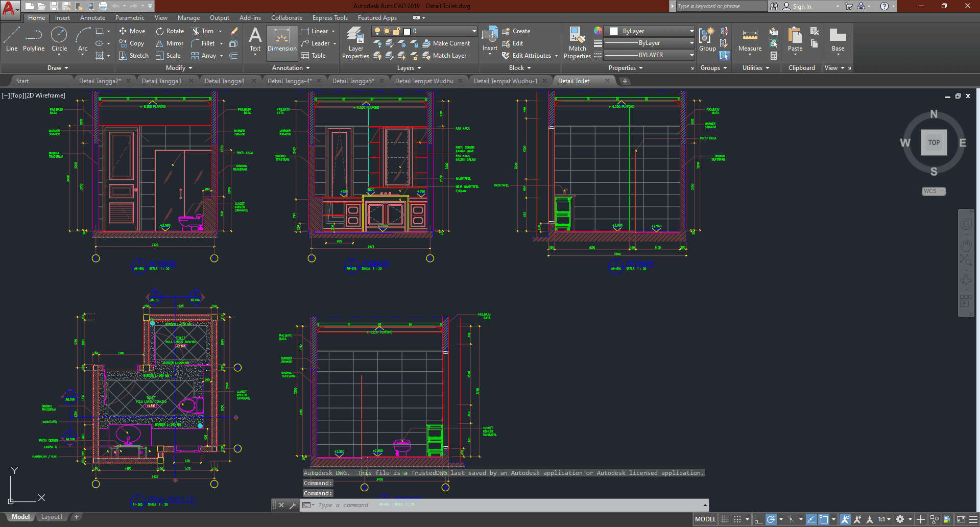
Task: Open the ByLayer color dropdown
Action: 691,31
